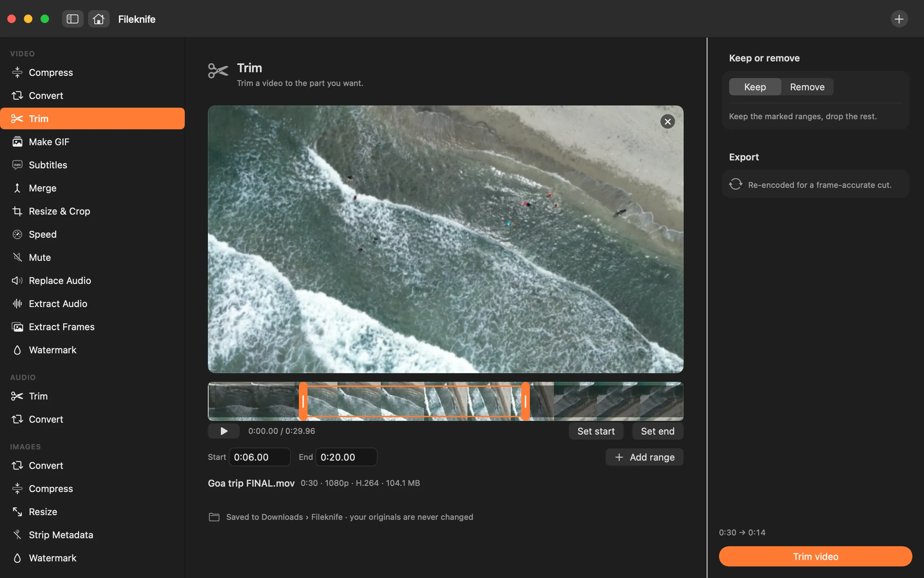This screenshot has width=924, height=578.
Task: Switch to Remove mode
Action: tap(807, 87)
